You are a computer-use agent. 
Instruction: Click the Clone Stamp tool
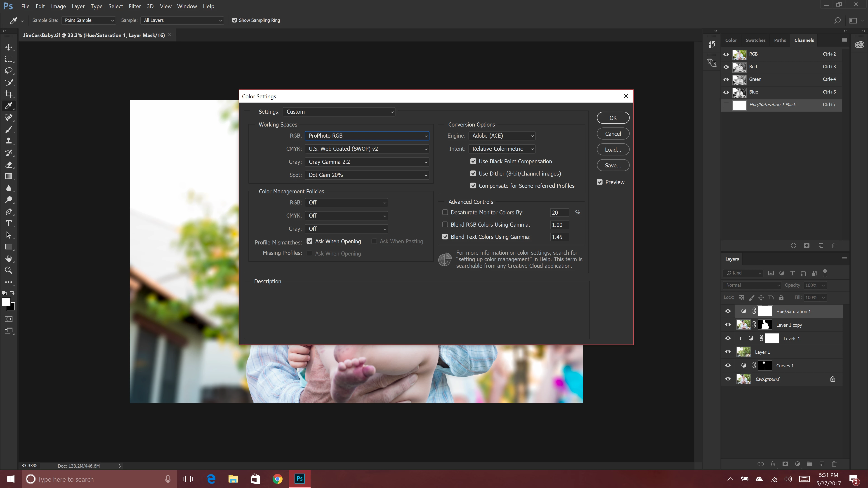click(x=9, y=141)
